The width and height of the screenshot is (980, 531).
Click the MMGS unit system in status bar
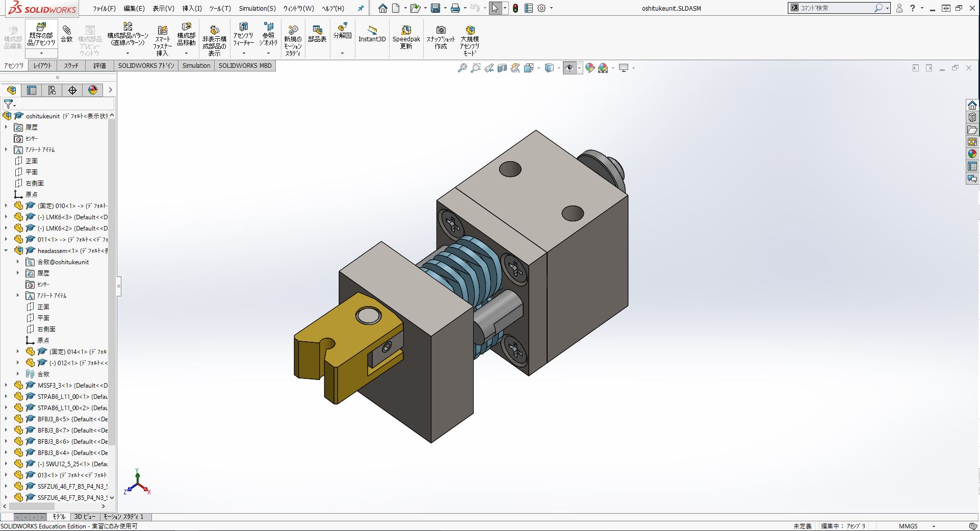(x=908, y=526)
